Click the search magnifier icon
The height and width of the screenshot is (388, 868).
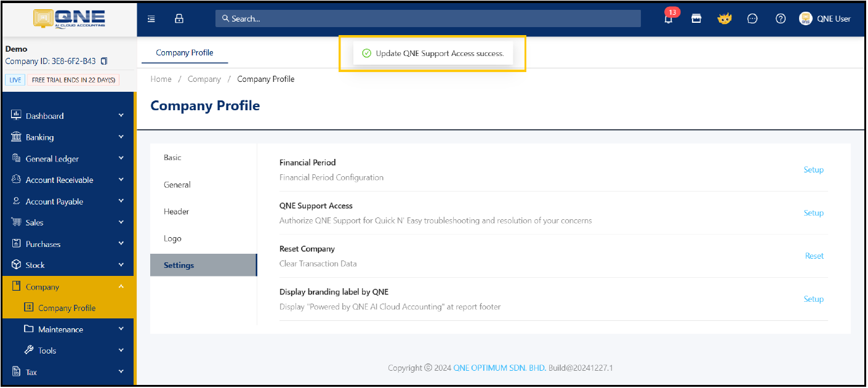point(226,18)
